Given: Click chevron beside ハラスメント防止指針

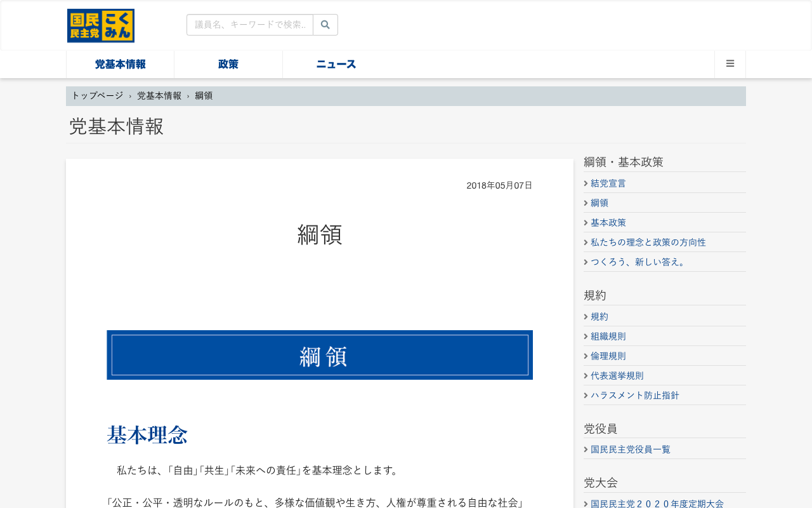Looking at the screenshot, I should [x=586, y=395].
